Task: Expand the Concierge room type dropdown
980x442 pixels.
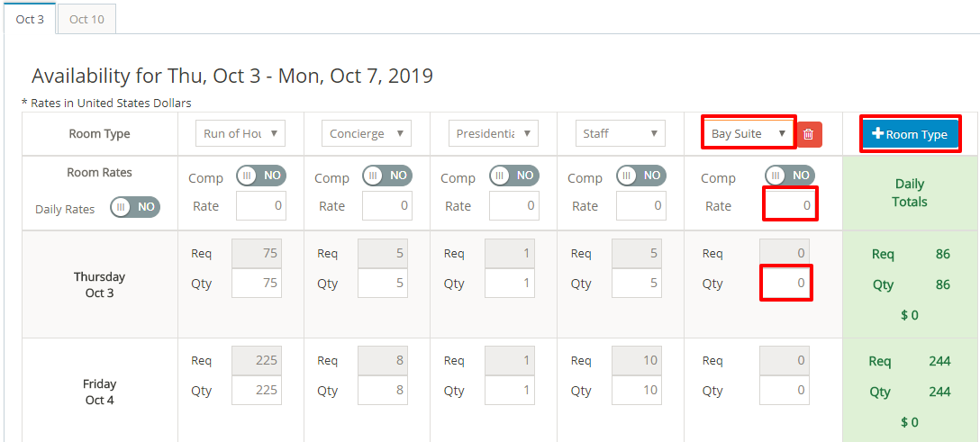Action: (367, 133)
